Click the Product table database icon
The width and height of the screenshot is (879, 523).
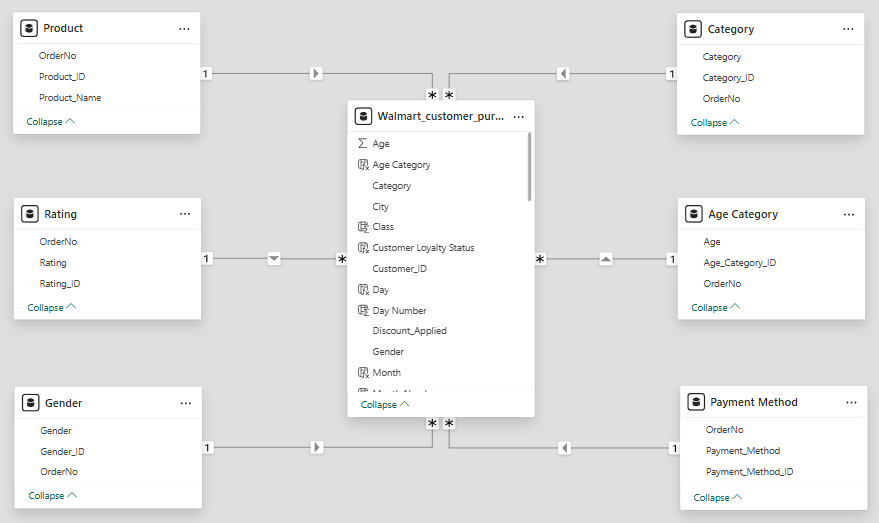tap(29, 28)
